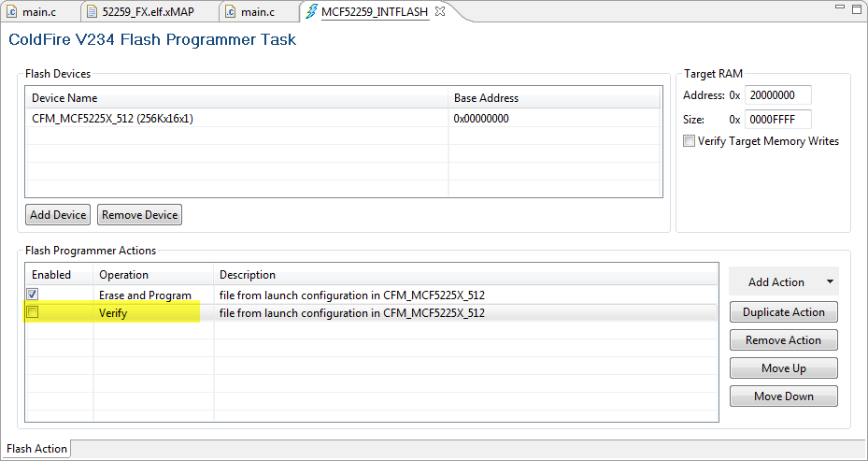The height and width of the screenshot is (461, 868).
Task: Select the Flash Action bottom tab
Action: click(37, 449)
